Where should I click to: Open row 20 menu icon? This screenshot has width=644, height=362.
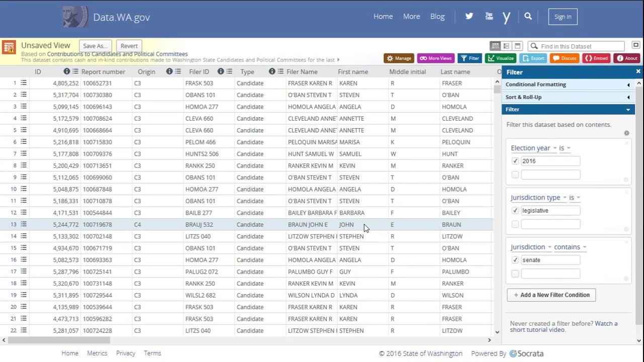(x=23, y=307)
